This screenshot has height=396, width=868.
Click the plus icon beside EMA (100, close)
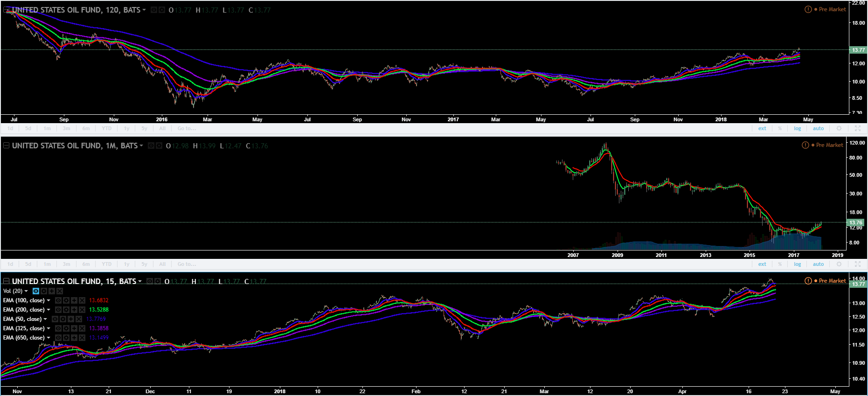74,300
